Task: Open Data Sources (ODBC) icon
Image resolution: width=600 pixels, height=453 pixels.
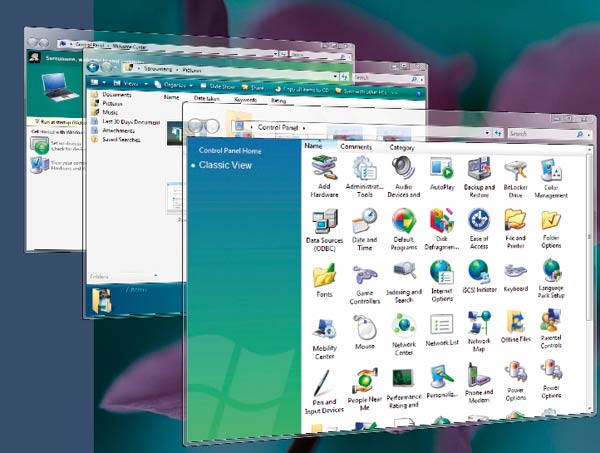Action: coord(324,221)
